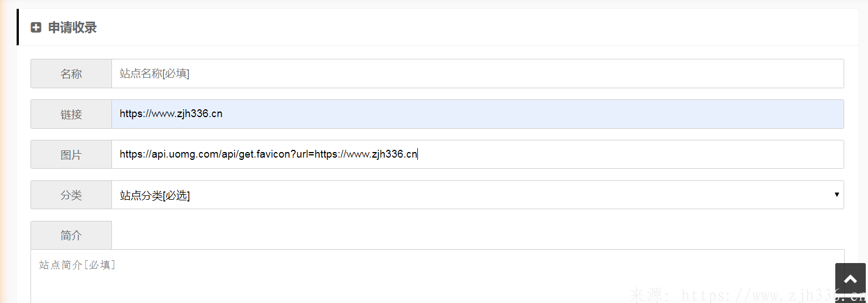Click the scroll-to-top arrow button
Viewport: 868px width, 303px height.
[x=850, y=279]
